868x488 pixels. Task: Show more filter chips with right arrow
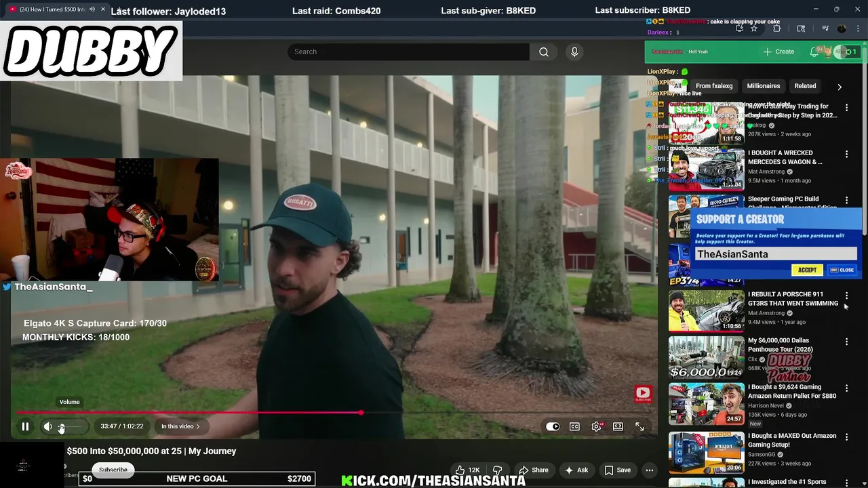click(x=840, y=87)
